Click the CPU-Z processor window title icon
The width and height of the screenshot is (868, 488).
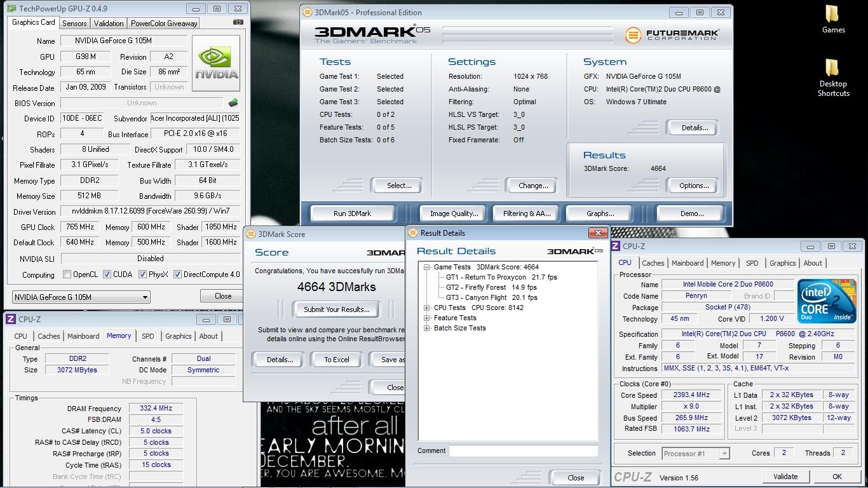click(616, 246)
